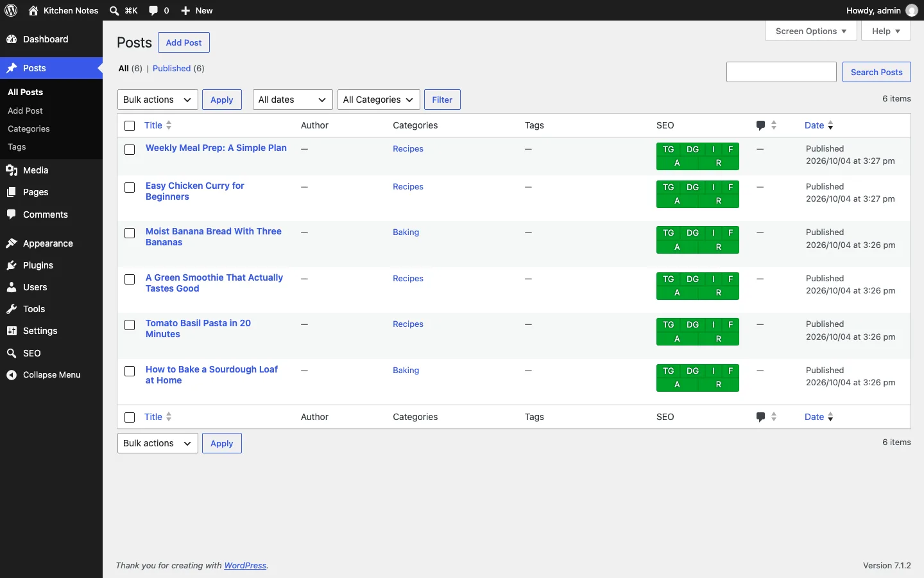
Task: Open Add Post submenu item
Action: (26, 111)
